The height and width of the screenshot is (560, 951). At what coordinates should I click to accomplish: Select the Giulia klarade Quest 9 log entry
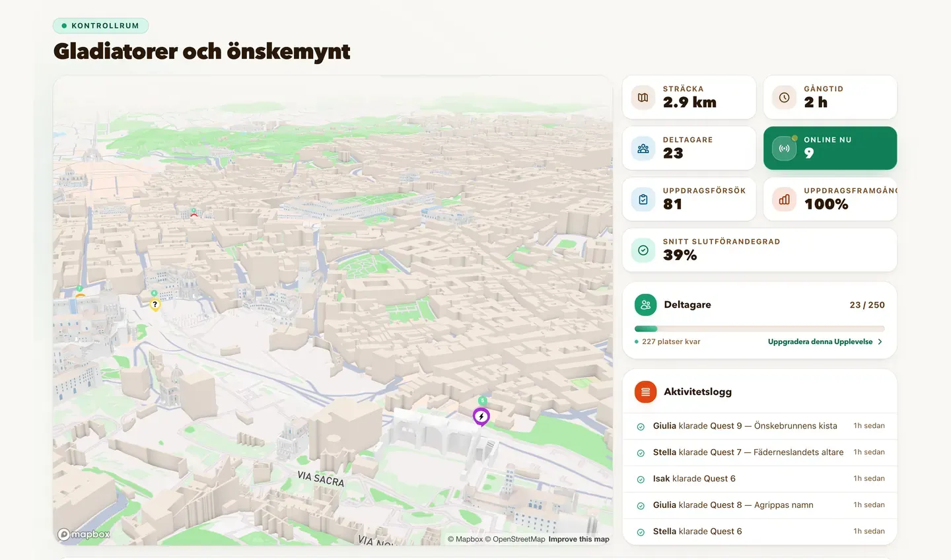(759, 426)
